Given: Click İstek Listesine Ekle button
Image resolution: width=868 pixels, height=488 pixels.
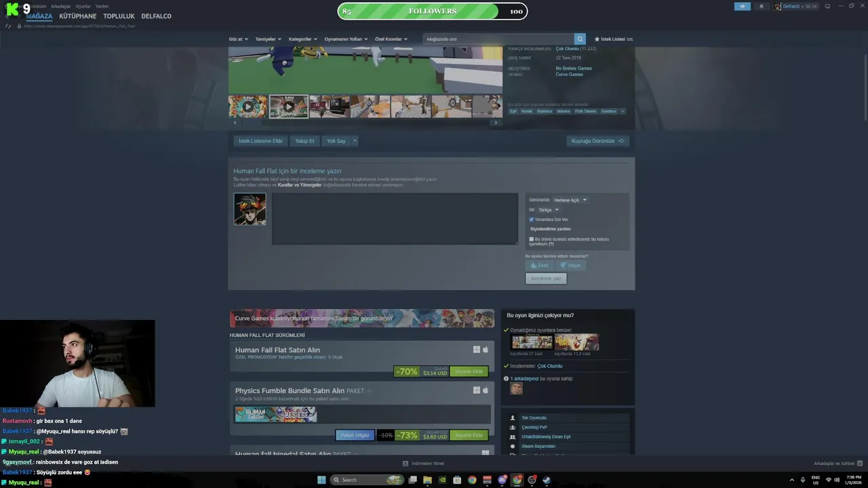Looking at the screenshot, I should click(x=260, y=141).
